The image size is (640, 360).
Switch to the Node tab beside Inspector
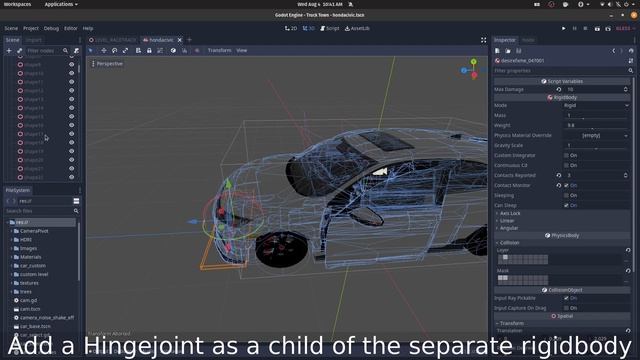pyautogui.click(x=528, y=40)
